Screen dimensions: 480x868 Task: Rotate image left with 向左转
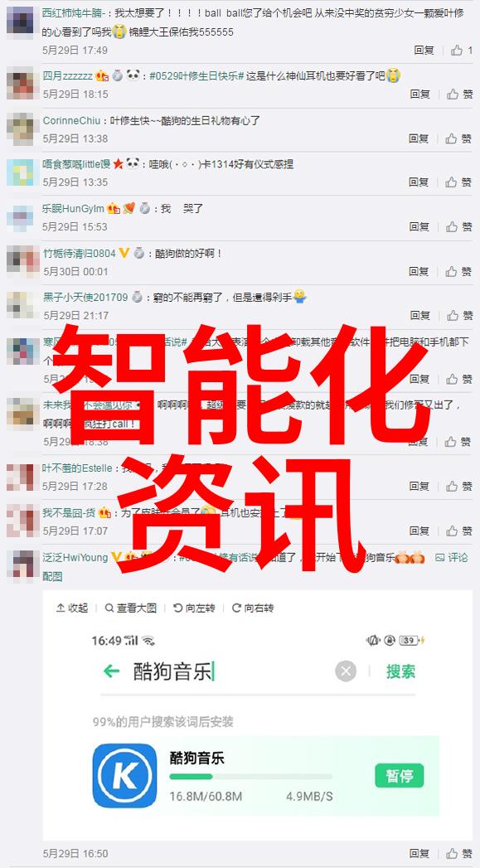(x=194, y=608)
